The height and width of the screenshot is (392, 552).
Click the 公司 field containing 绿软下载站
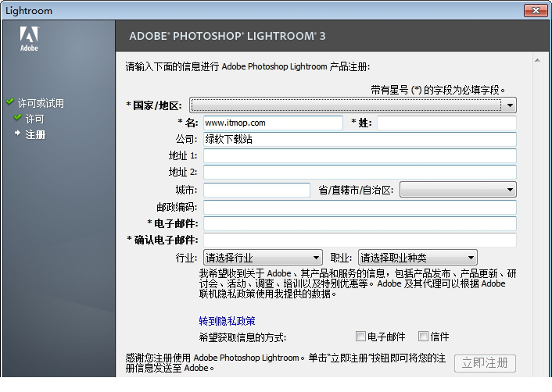(360, 139)
